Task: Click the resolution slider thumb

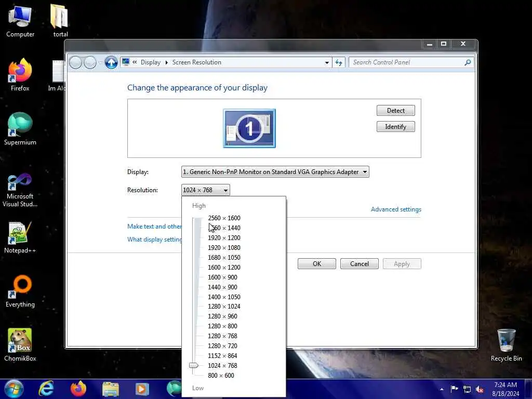Action: pos(194,365)
